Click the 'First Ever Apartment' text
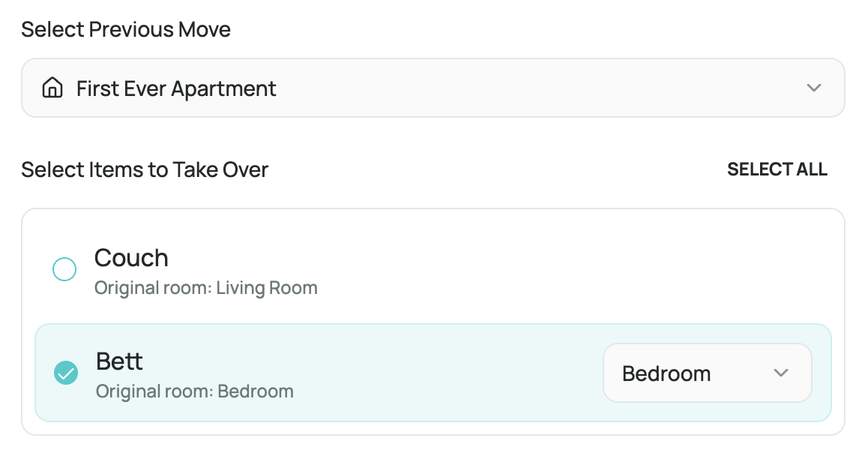The width and height of the screenshot is (868, 456). pyautogui.click(x=176, y=88)
